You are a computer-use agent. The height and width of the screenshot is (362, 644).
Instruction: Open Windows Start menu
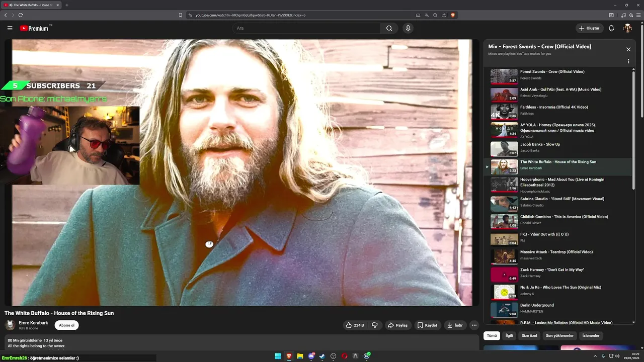(278, 356)
